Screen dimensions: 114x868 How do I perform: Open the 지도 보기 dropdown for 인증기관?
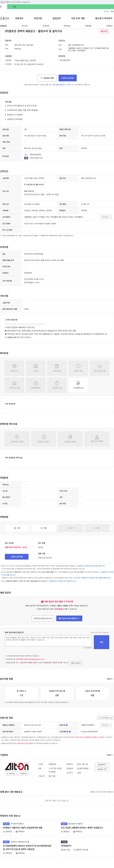pos(106,725)
